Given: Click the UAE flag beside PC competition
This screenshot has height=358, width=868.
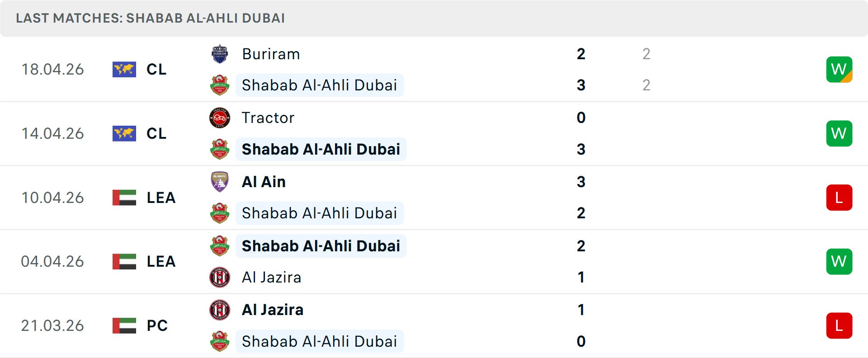Looking at the screenshot, I should click(x=124, y=325).
